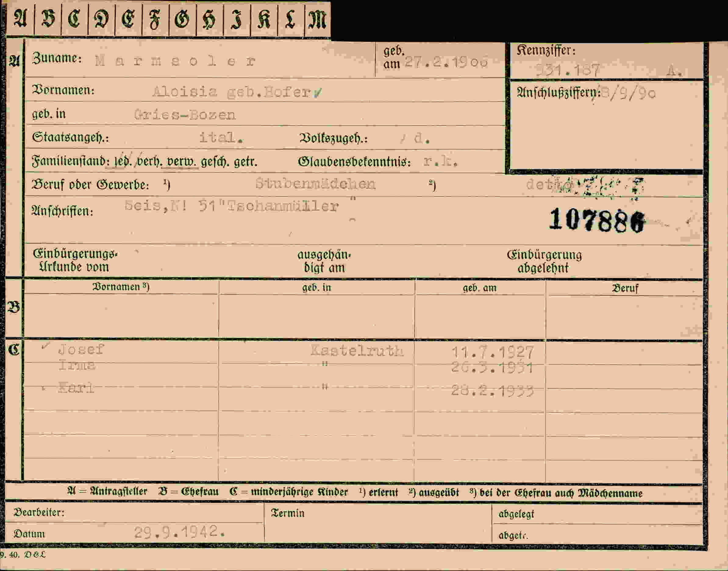Click Irma's birth date ending 1931
This screenshot has width=728, height=571.
[492, 368]
